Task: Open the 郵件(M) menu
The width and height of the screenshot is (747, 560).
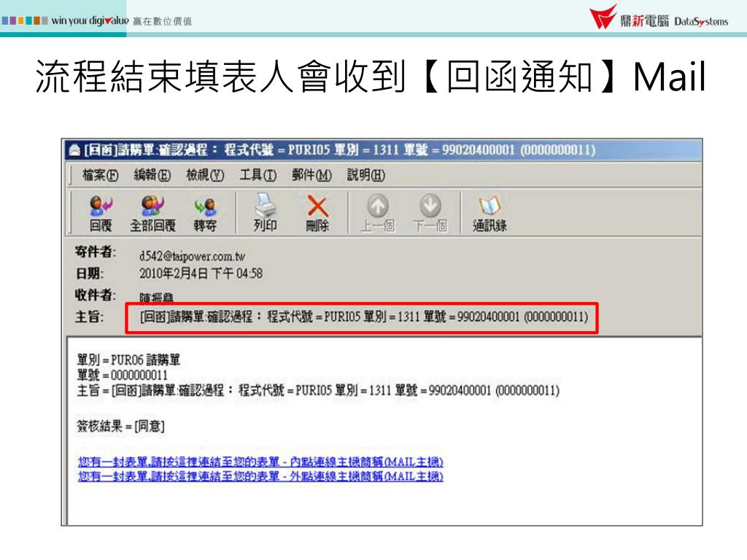Action: (x=311, y=175)
